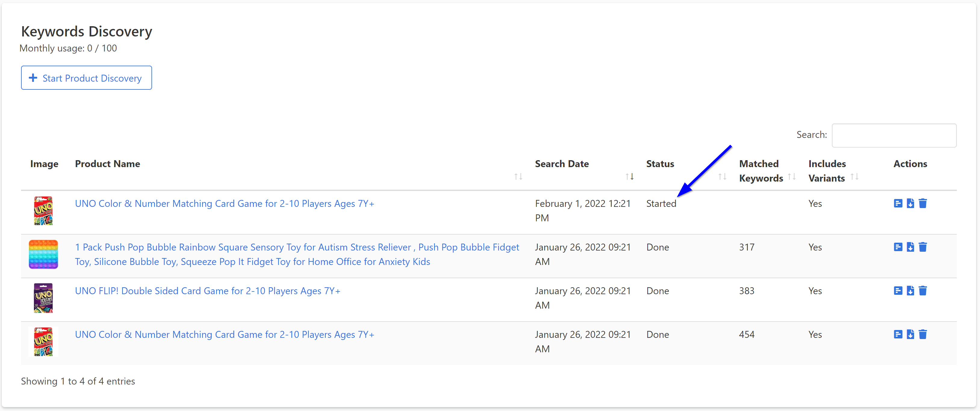Delete the Push Pop Bubble entry

click(922, 248)
